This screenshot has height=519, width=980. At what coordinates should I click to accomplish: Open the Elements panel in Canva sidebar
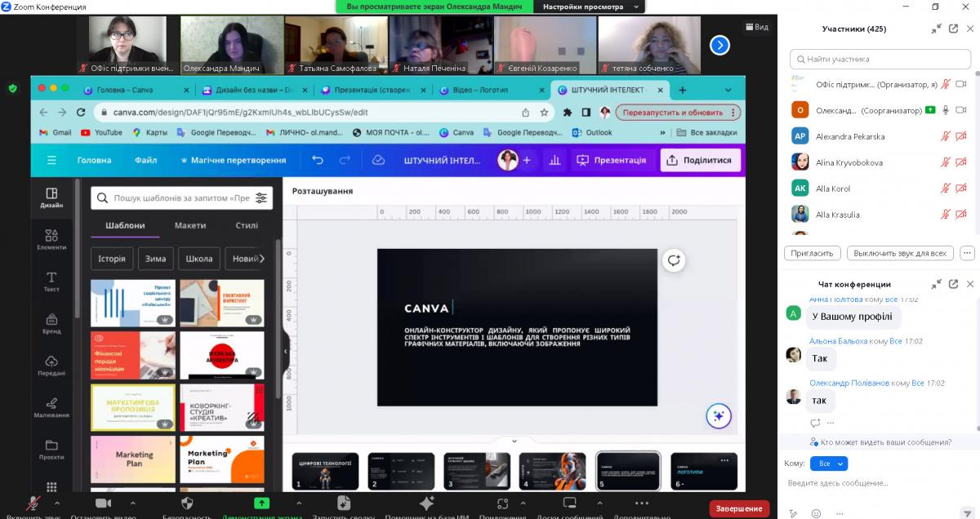51,239
